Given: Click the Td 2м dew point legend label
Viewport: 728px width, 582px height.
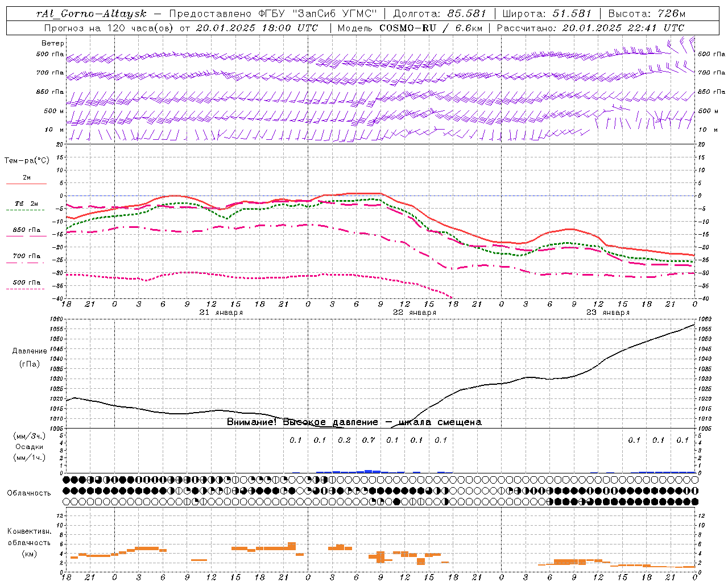Looking at the screenshot, I should [x=26, y=203].
